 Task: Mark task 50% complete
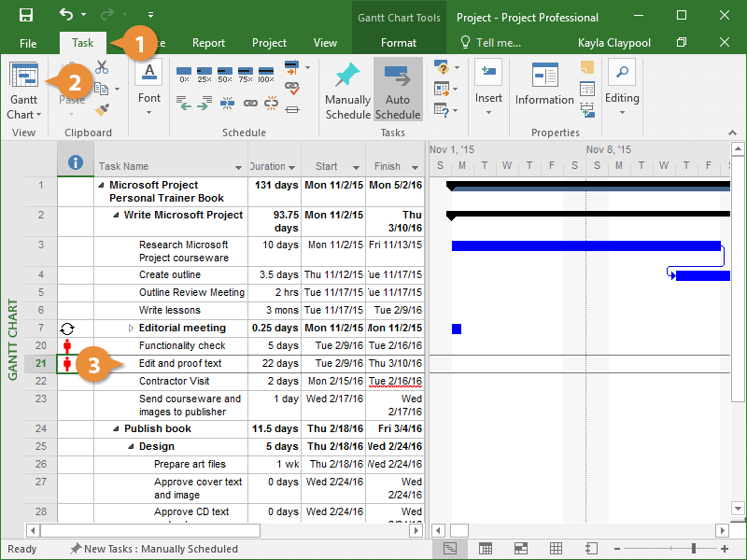tap(225, 74)
